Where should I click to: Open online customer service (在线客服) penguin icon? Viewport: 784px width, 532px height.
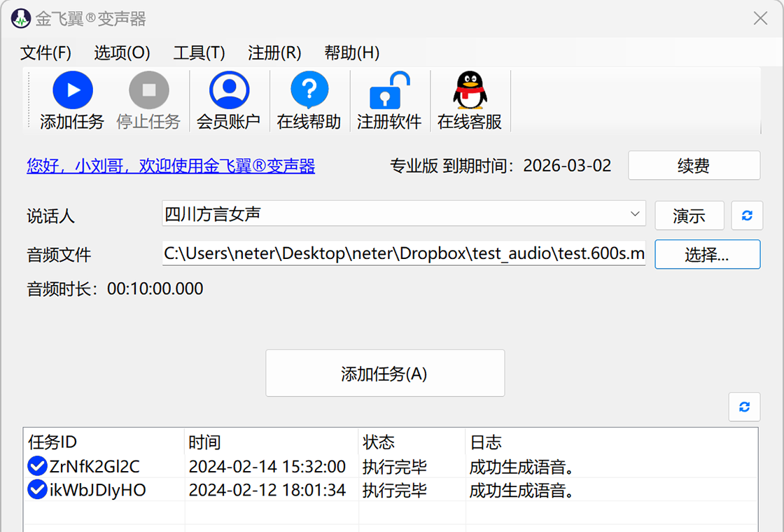470,90
